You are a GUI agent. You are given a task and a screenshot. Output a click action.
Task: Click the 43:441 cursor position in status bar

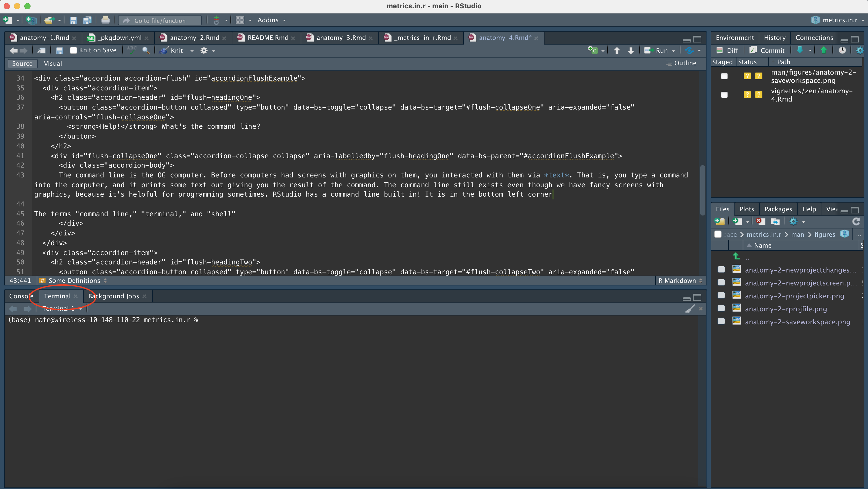[x=20, y=281]
